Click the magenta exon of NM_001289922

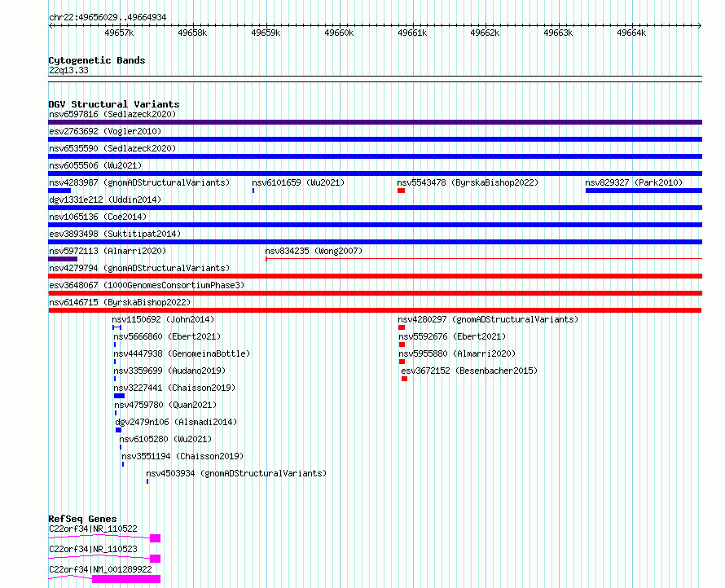[126, 579]
